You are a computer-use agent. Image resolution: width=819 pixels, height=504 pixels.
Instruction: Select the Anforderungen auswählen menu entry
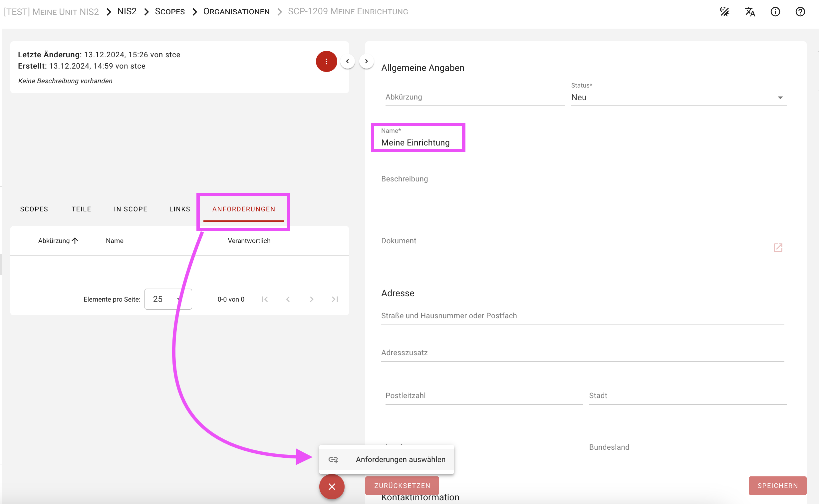point(400,460)
